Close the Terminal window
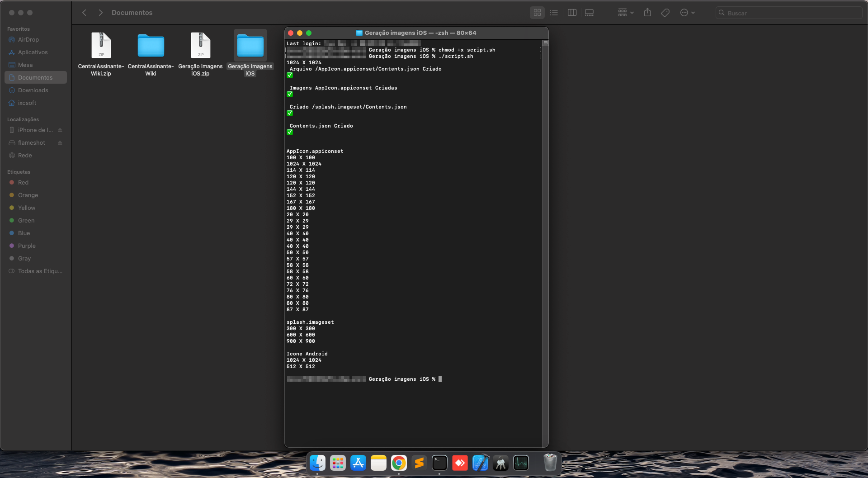The height and width of the screenshot is (478, 868). [x=291, y=33]
